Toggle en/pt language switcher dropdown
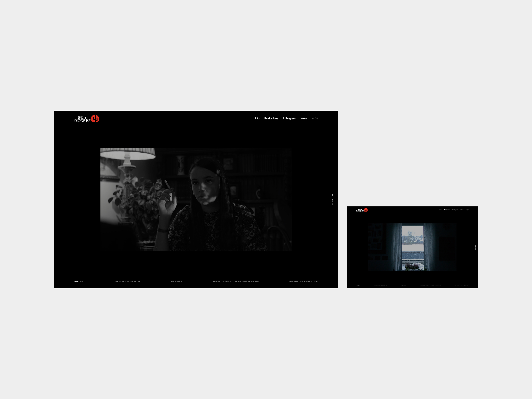 [x=314, y=118]
